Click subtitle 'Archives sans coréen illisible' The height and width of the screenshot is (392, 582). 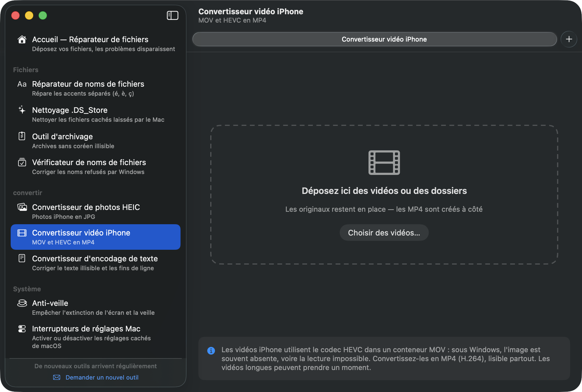click(x=73, y=146)
